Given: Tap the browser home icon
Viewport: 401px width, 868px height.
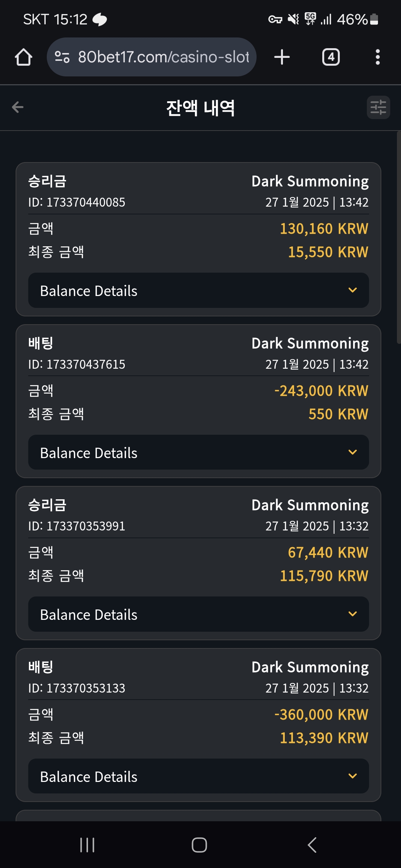Looking at the screenshot, I should (23, 57).
